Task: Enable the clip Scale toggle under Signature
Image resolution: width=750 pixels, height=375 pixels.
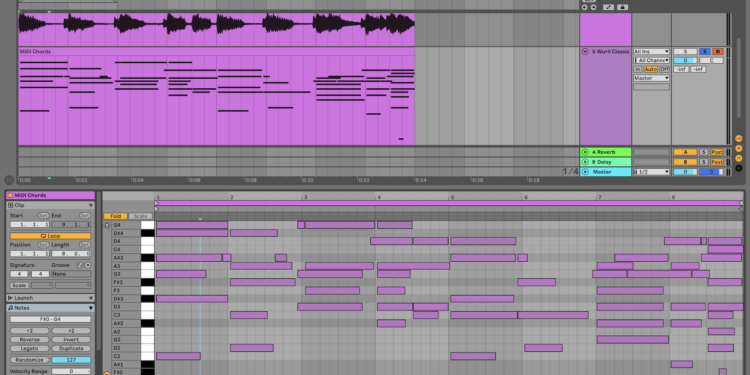Action: pyautogui.click(x=19, y=286)
